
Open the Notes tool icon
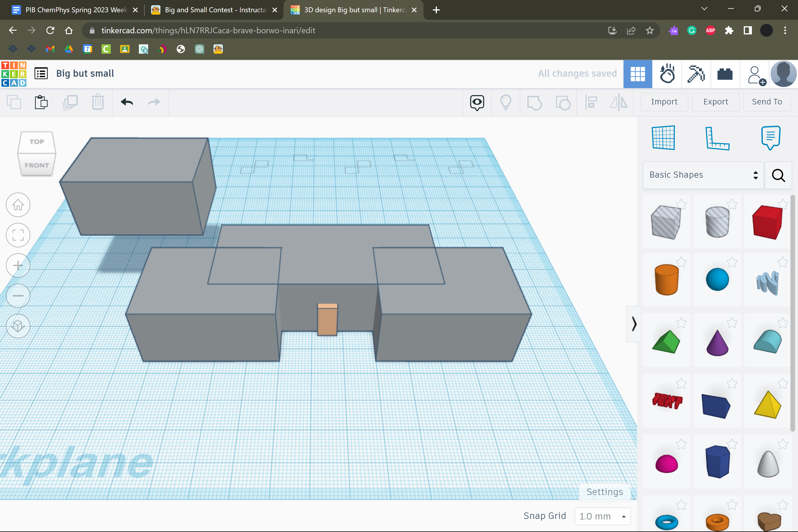point(770,138)
